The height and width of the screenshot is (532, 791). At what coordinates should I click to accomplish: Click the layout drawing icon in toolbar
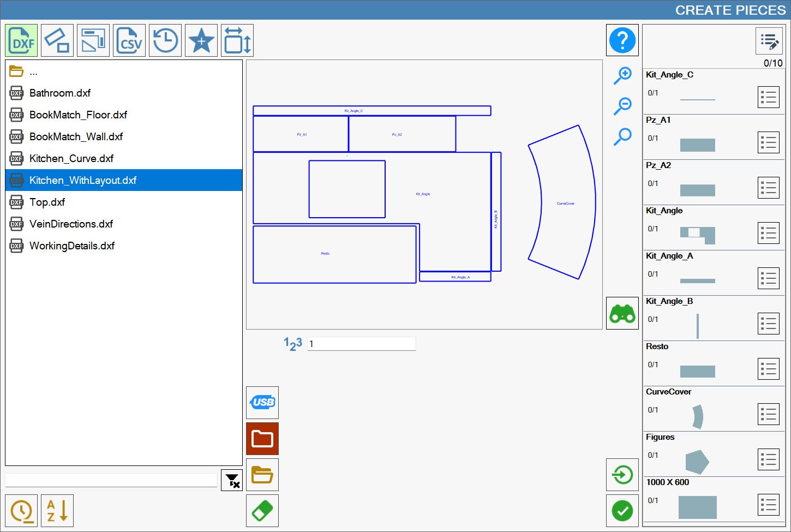(x=93, y=40)
